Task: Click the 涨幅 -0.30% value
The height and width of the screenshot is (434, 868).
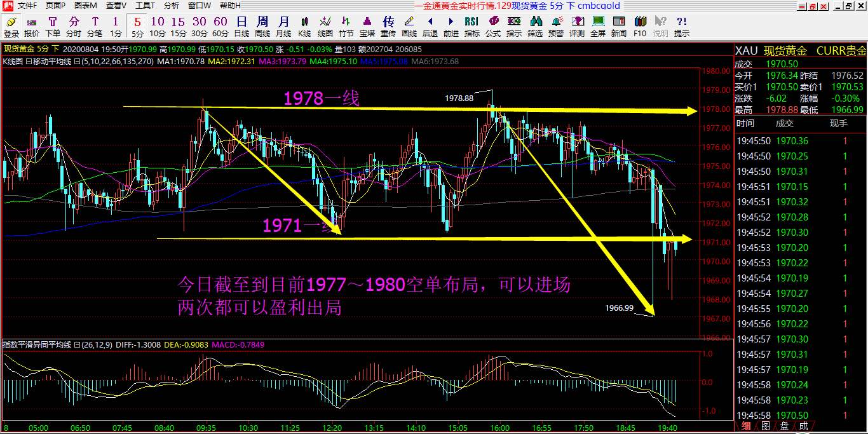Action: point(847,98)
